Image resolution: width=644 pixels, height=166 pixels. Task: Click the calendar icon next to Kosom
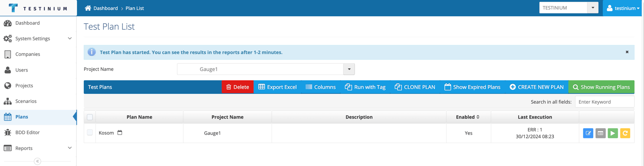[120, 133]
